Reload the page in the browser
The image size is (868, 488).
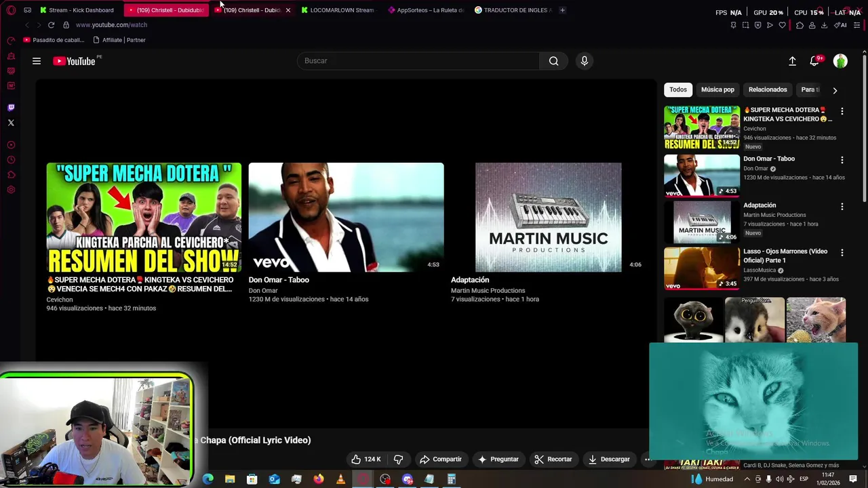[51, 25]
